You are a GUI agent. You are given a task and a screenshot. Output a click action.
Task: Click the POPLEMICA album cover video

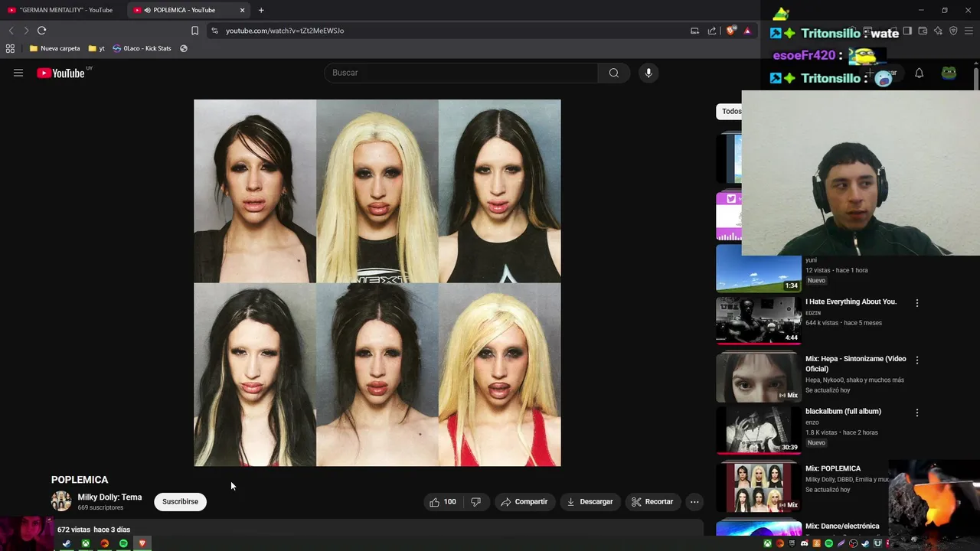point(377,282)
